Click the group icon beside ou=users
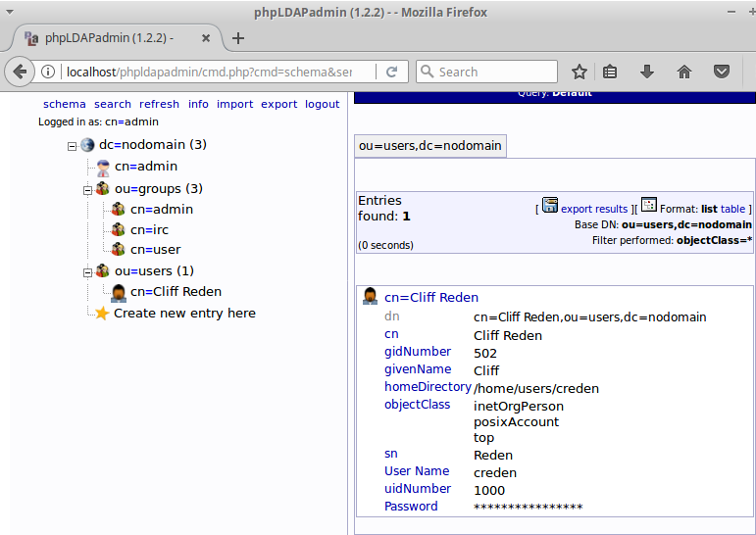756x535 pixels. [x=102, y=270]
